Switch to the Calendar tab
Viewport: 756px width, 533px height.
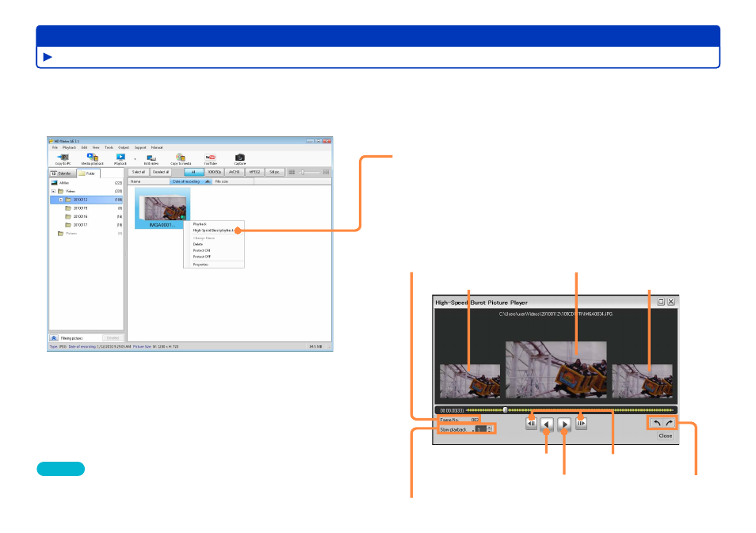62,173
